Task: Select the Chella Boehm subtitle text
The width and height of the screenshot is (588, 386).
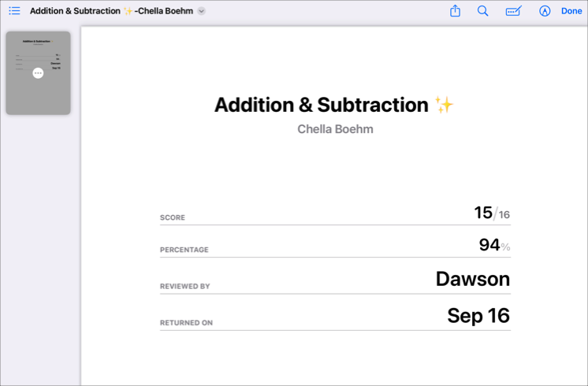Action: (335, 129)
